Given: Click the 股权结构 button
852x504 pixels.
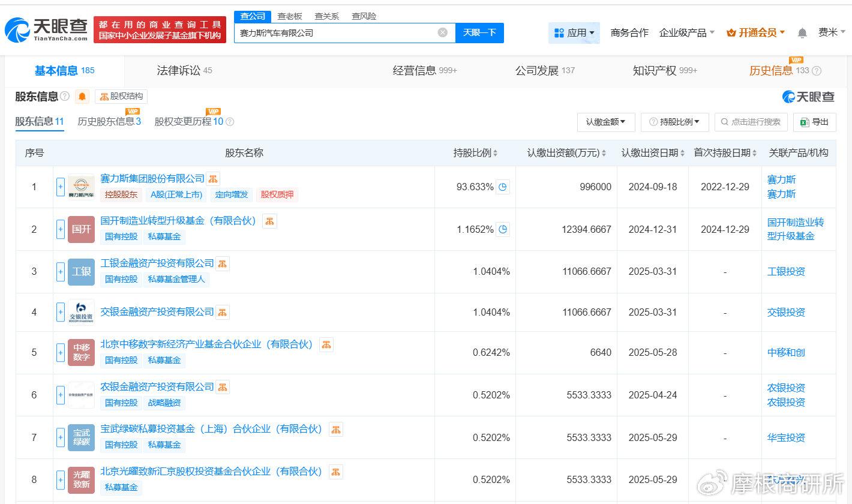Looking at the screenshot, I should [x=121, y=97].
